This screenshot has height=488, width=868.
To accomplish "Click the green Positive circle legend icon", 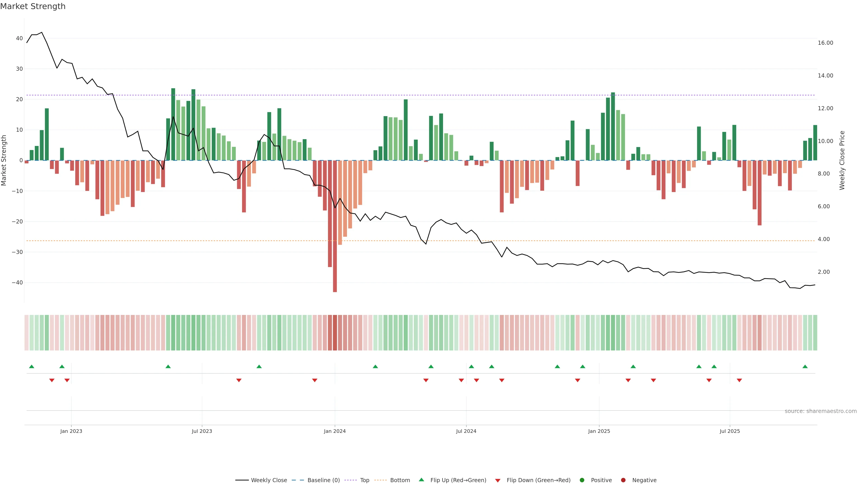I will coord(582,480).
